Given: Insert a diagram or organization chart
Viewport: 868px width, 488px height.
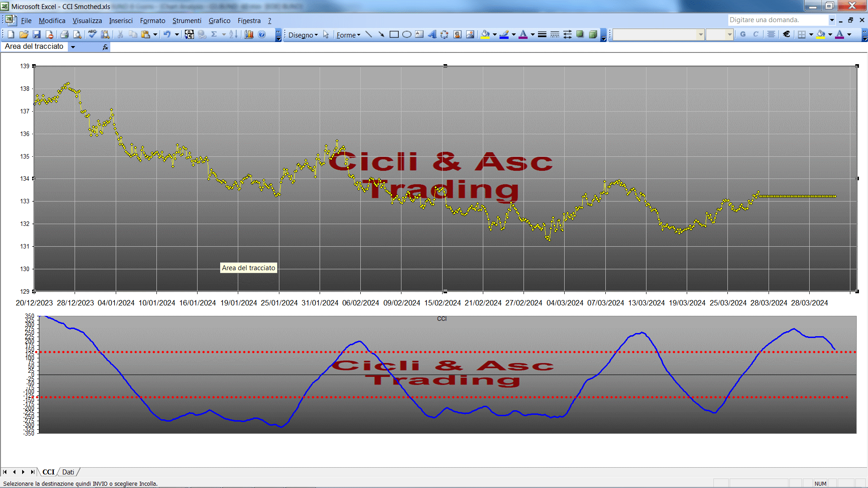Looking at the screenshot, I should pyautogui.click(x=445, y=34).
